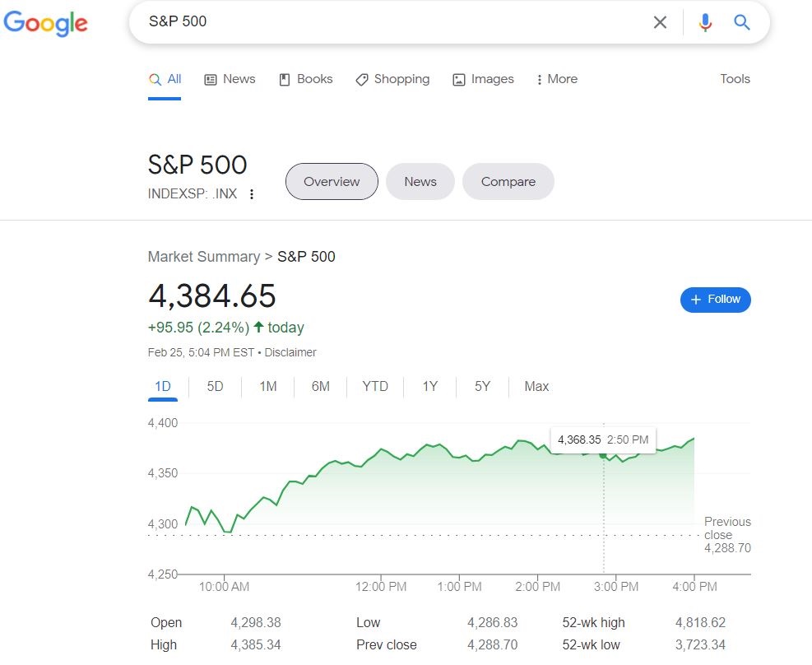Click the Shopping tag icon

pos(362,79)
